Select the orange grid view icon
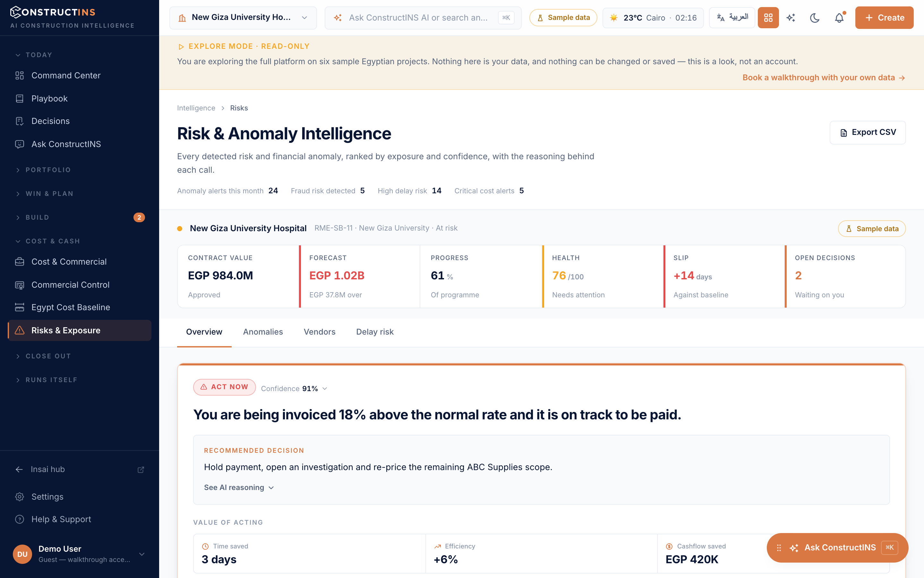Screen dimensions: 924x578 pos(768,18)
